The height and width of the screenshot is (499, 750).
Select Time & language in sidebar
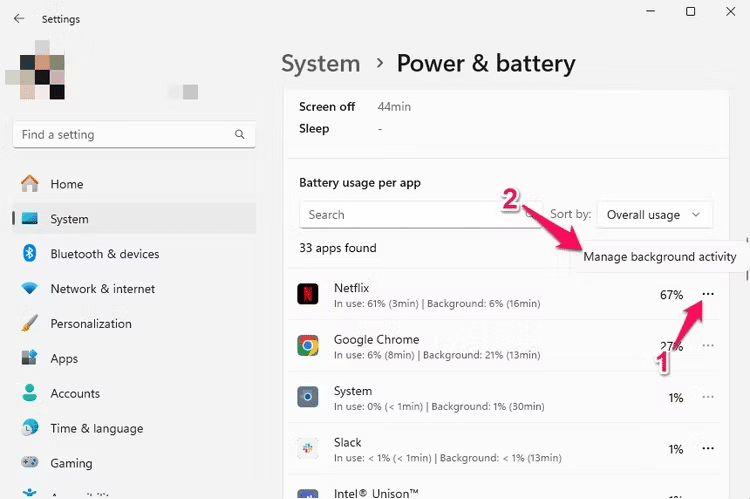tap(96, 428)
